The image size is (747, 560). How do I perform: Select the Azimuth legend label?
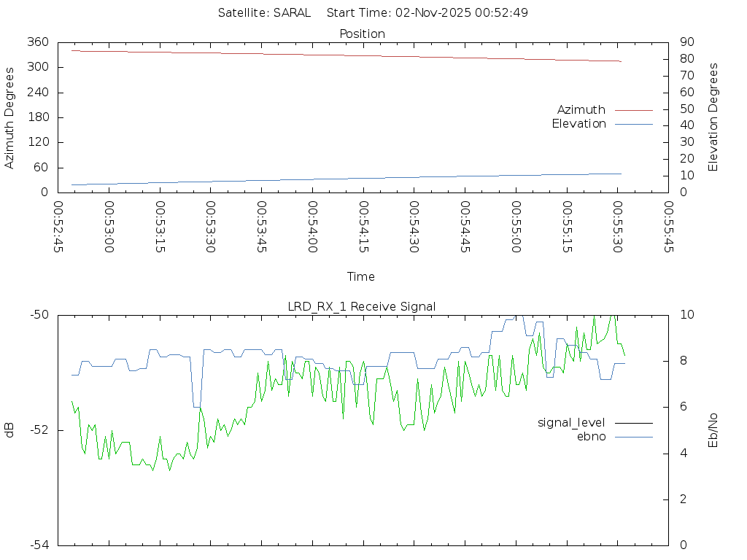pos(581,110)
